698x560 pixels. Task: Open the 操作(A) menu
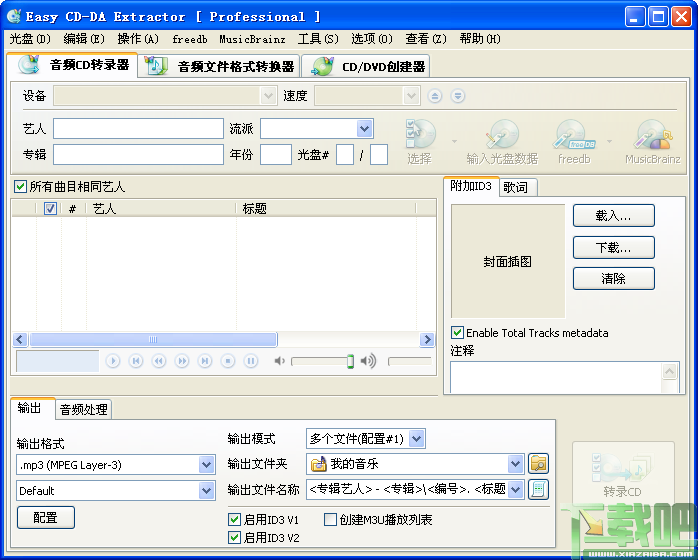click(138, 39)
